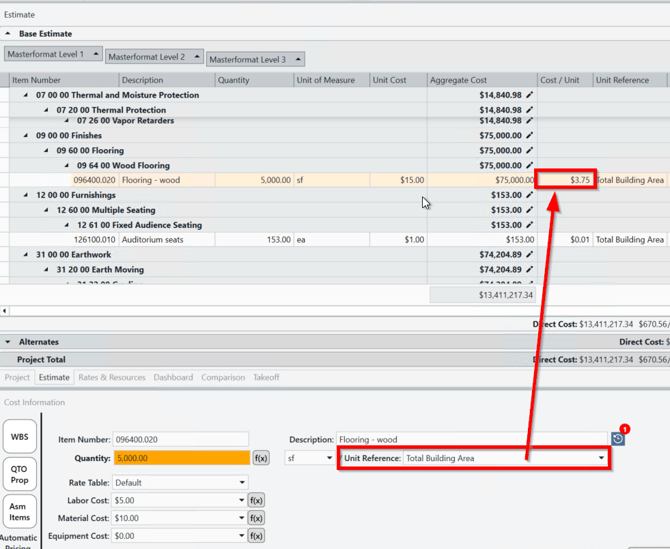
Task: Expand the Alternates section
Action: (x=8, y=342)
